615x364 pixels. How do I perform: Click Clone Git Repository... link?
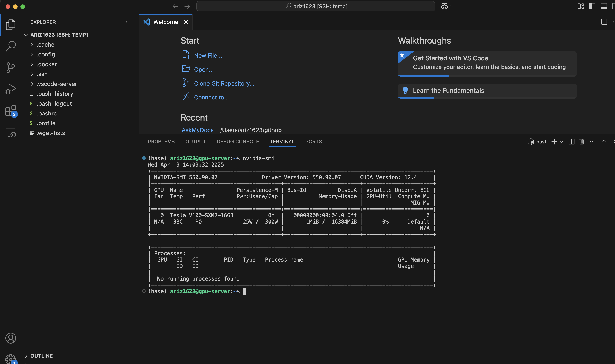tap(224, 84)
